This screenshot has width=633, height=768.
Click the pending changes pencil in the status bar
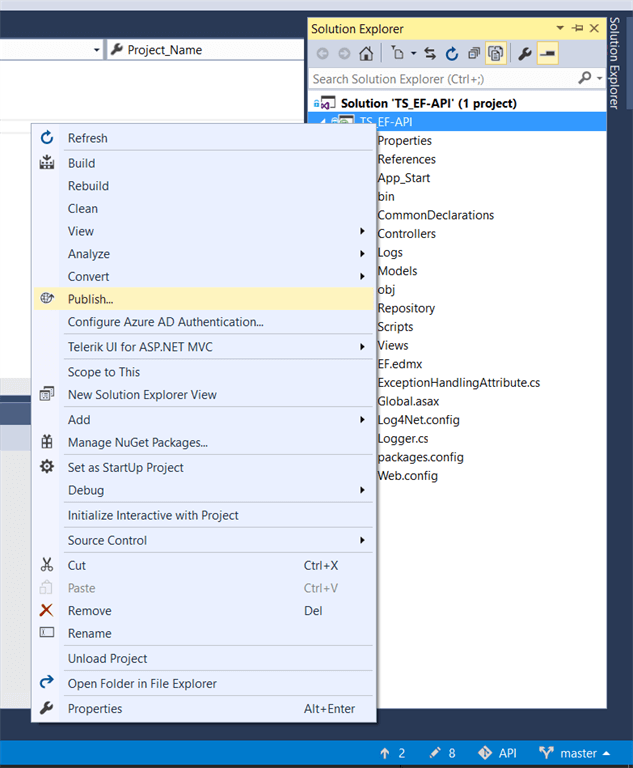click(x=442, y=753)
